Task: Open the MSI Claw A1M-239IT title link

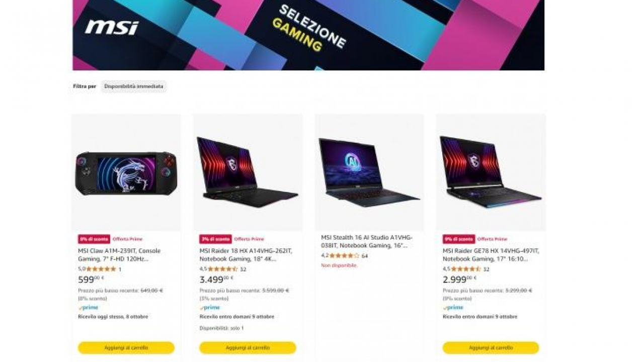Action: [x=119, y=255]
